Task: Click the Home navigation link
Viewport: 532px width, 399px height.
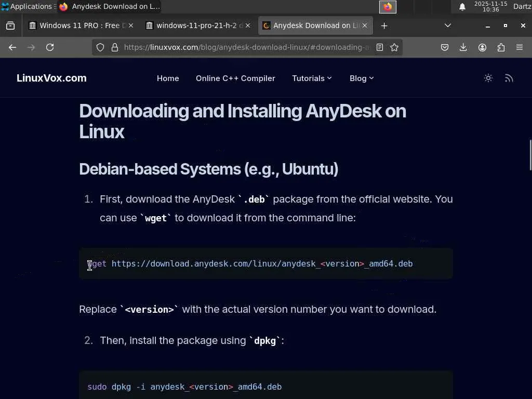Action: click(168, 78)
